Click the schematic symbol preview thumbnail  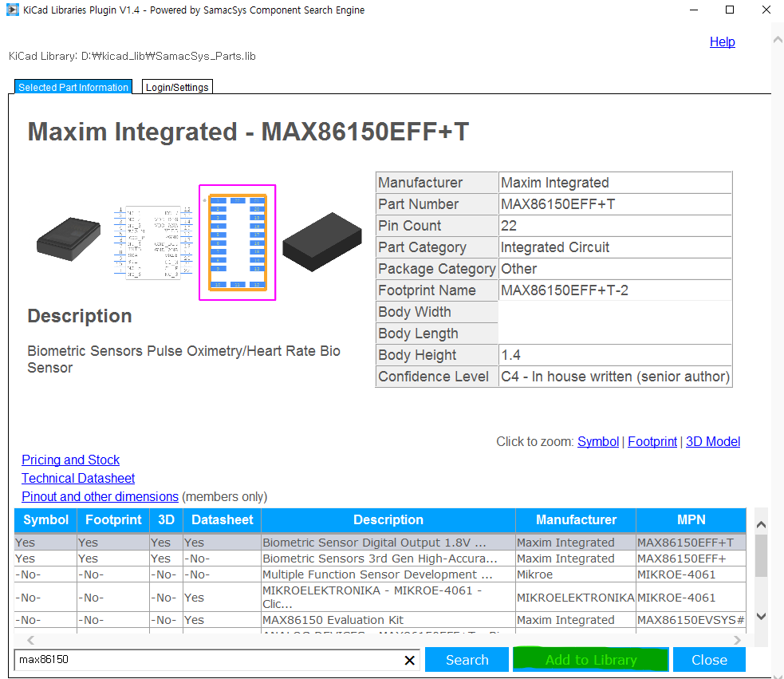[153, 243]
